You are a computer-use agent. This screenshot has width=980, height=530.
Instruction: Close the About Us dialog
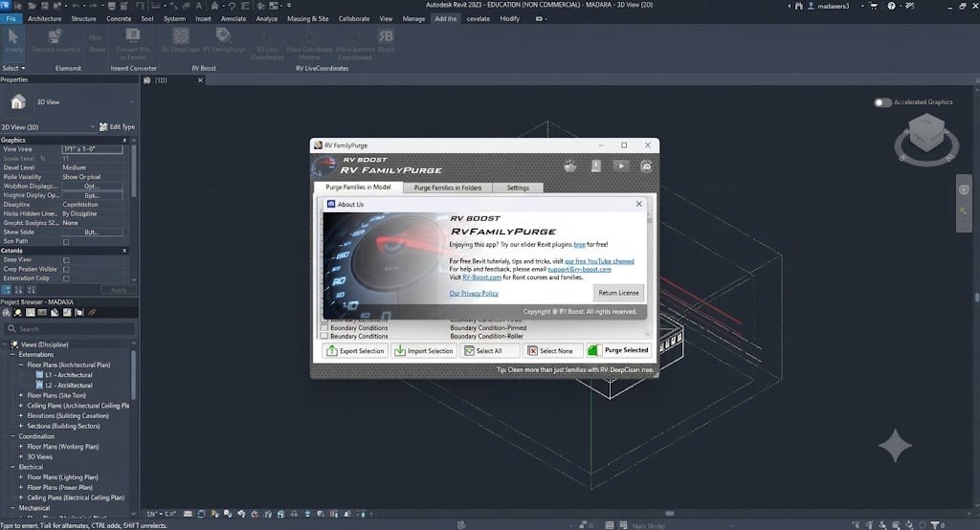coord(638,204)
